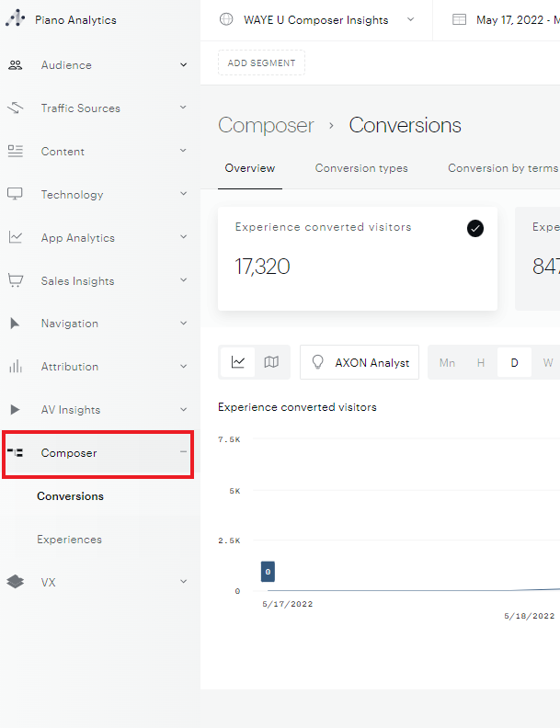Select the D day granularity option

coord(514,363)
